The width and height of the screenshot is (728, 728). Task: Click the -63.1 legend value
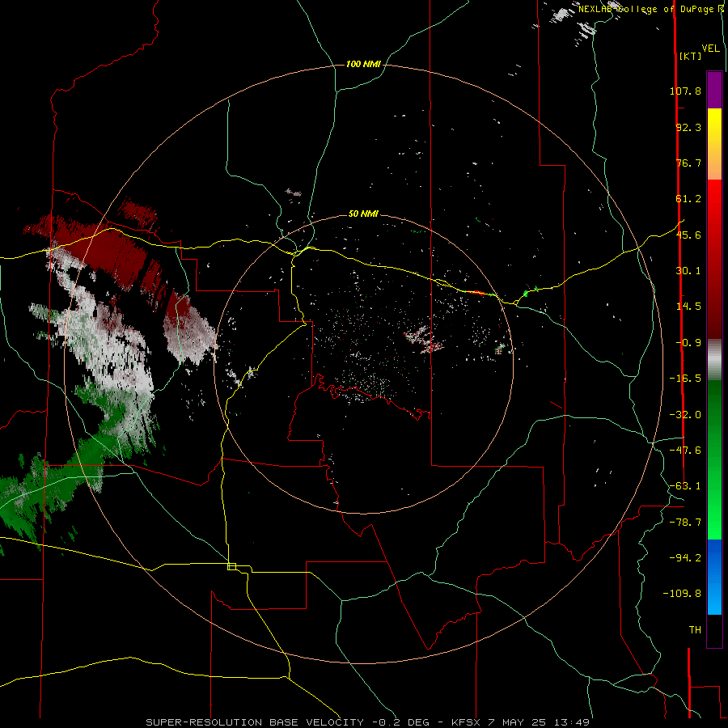(685, 486)
